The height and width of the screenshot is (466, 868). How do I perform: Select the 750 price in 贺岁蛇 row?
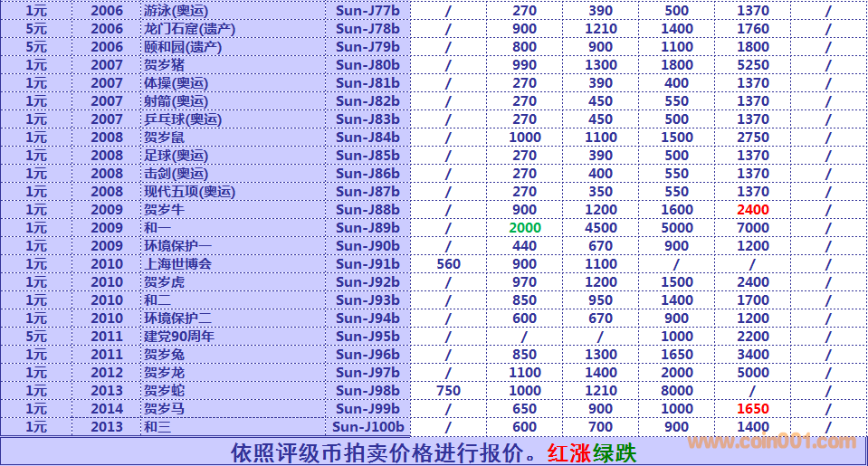448,391
